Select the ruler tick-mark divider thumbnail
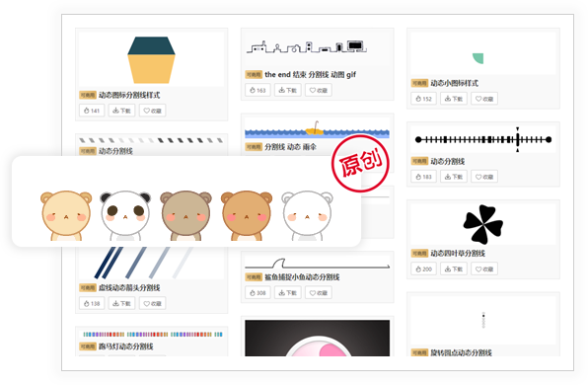The width and height of the screenshot is (588, 385). coord(483,139)
